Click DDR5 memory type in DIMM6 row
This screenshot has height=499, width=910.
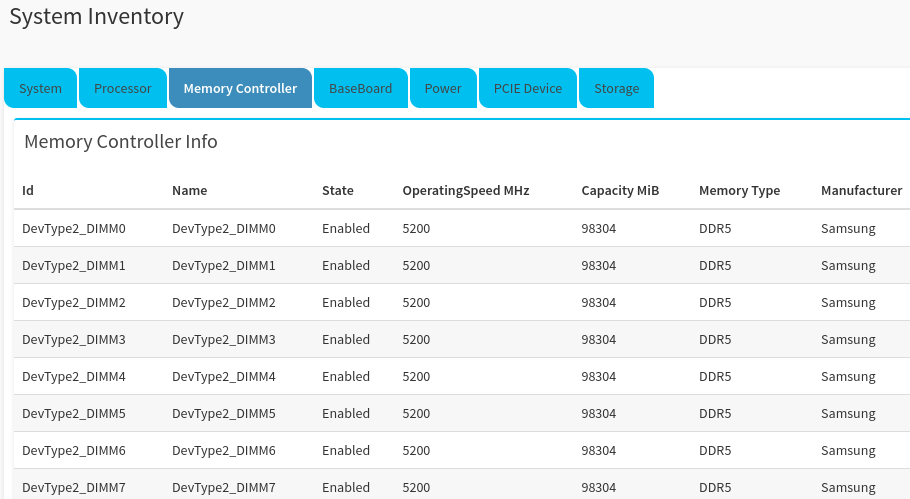tap(715, 451)
